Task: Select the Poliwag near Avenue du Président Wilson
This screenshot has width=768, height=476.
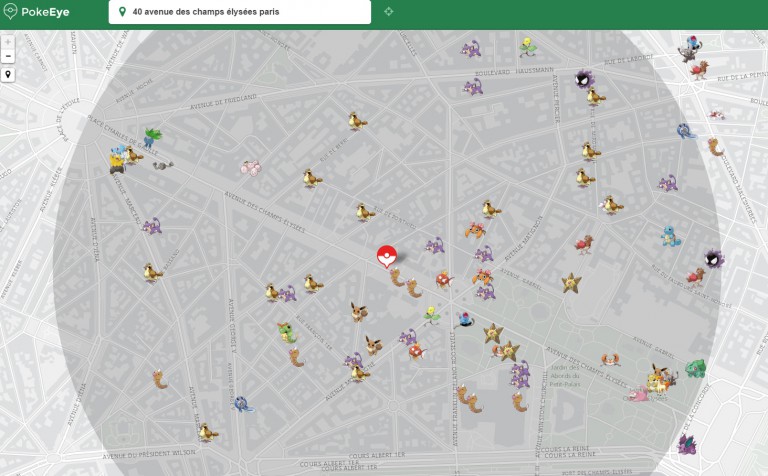Action: [x=241, y=404]
